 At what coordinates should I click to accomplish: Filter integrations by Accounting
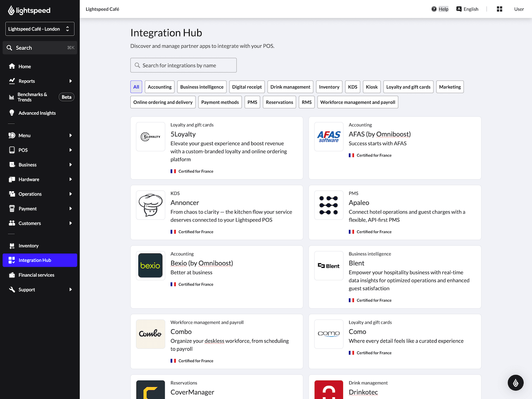point(159,87)
